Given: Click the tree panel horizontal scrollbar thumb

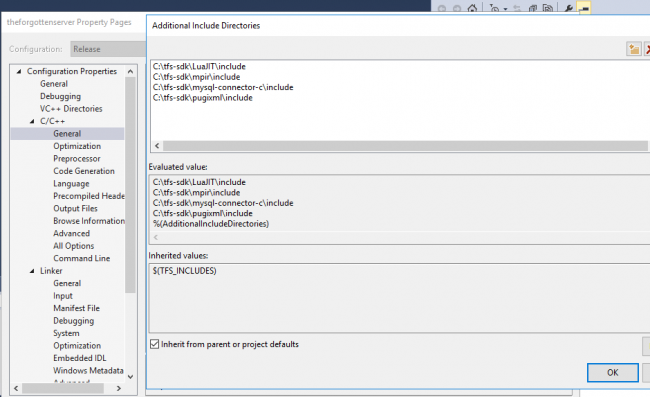Looking at the screenshot, I should pyautogui.click(x=63, y=388).
